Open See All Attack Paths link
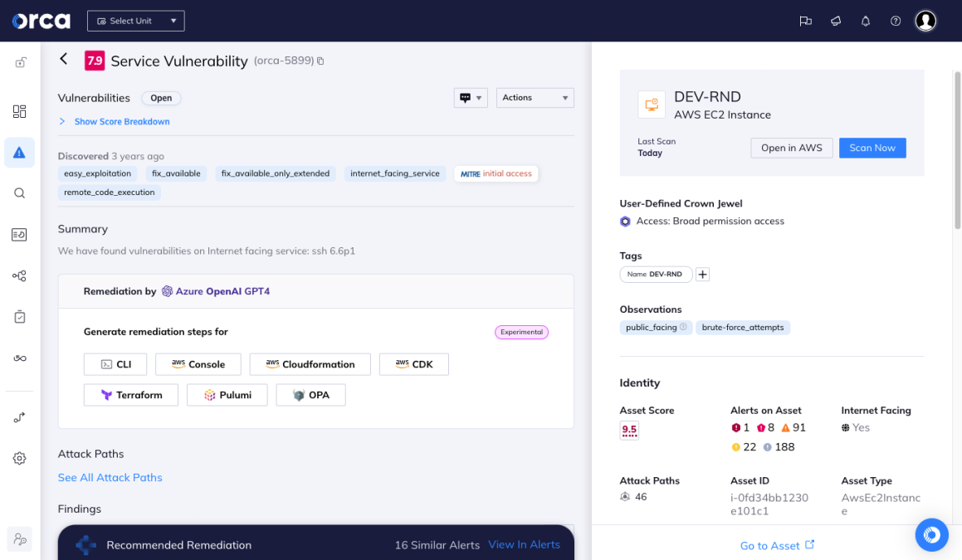962x560 pixels. tap(110, 477)
